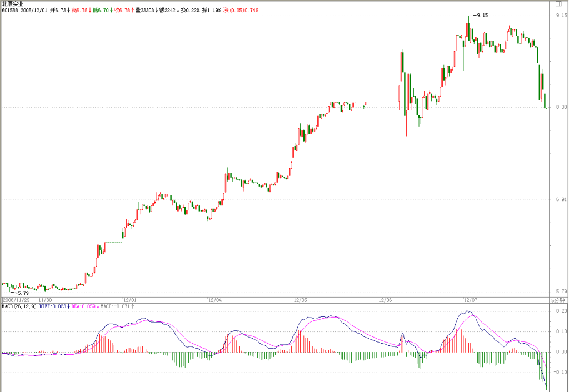Screen dimensions: 569x392
Task: Click the quote date 2006/12/01
Action: click(x=34, y=10)
